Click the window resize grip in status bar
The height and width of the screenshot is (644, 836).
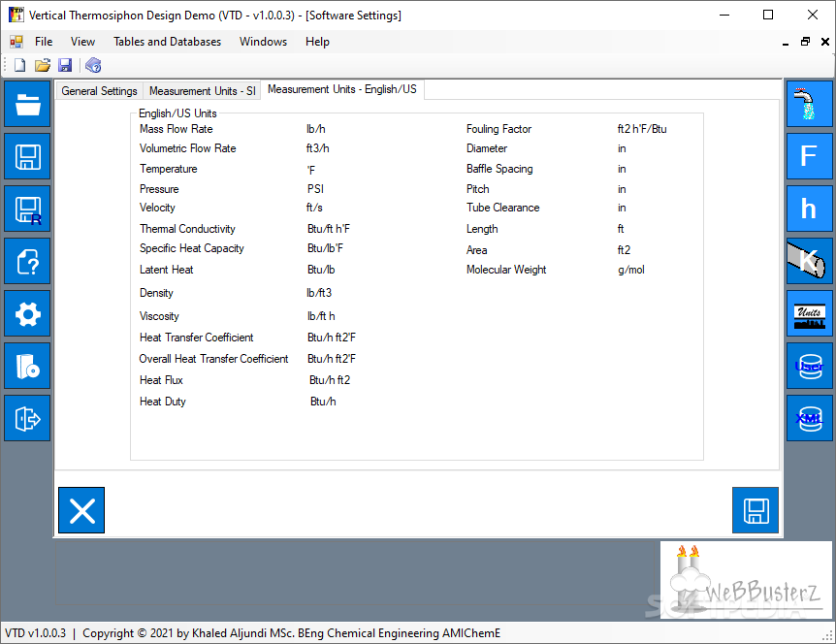coord(828,635)
